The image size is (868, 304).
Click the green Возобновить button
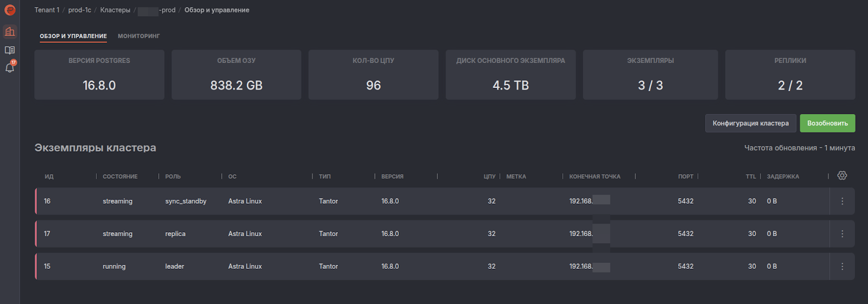(827, 123)
